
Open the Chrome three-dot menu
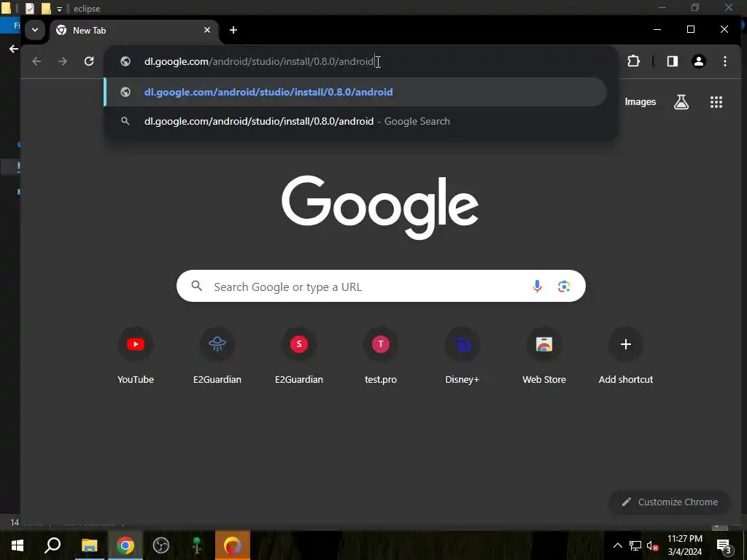(724, 61)
